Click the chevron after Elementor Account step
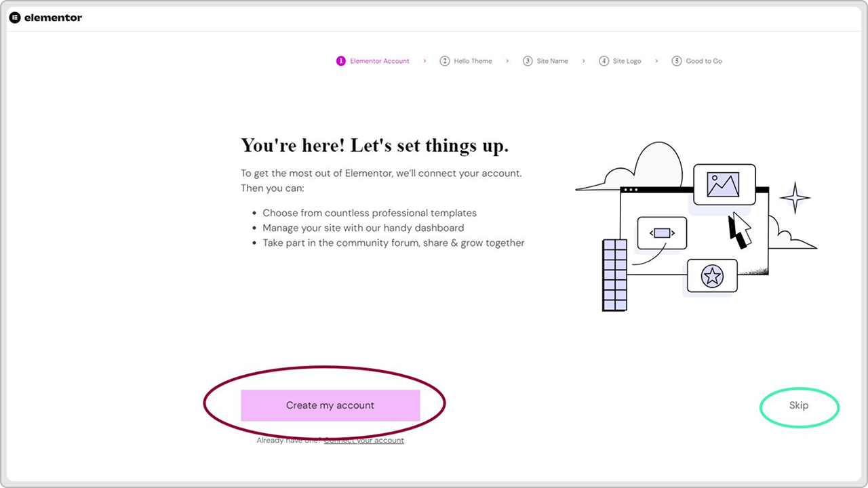Screen dimensions: 868x488 click(x=425, y=60)
